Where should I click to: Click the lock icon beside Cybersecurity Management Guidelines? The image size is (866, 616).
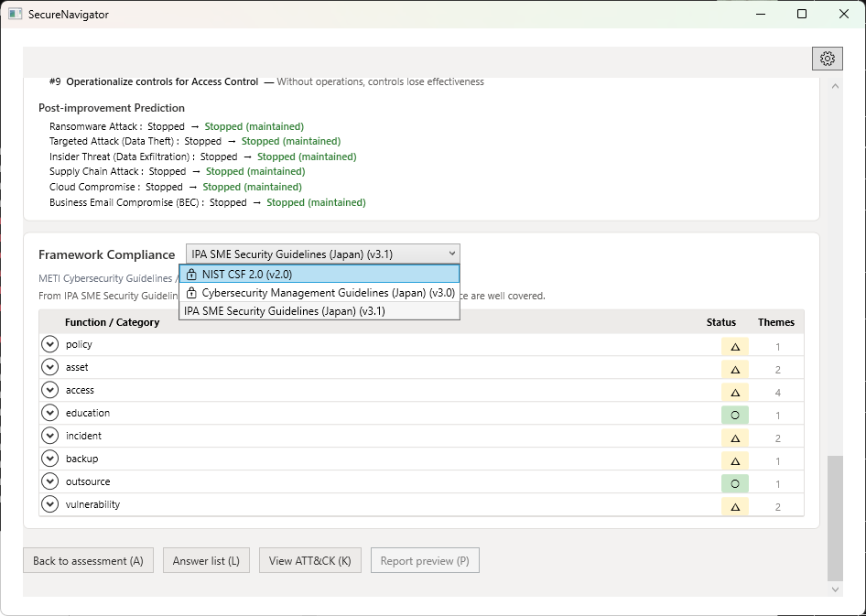(189, 292)
